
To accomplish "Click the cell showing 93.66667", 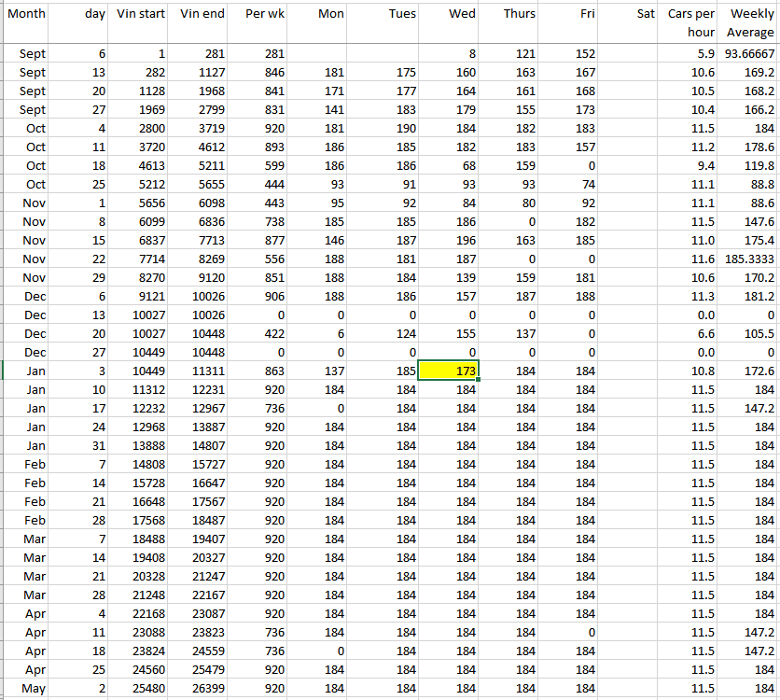I will [749, 54].
